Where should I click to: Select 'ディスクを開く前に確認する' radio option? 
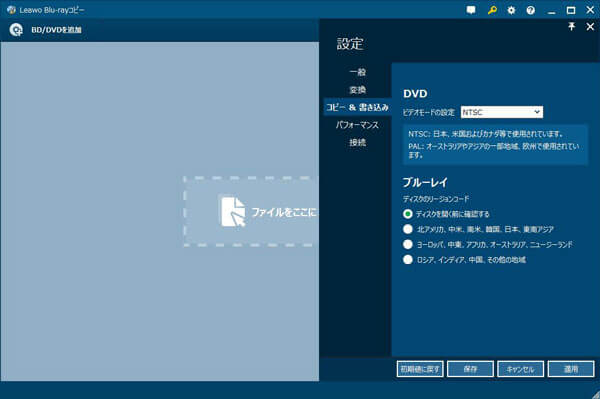point(408,214)
